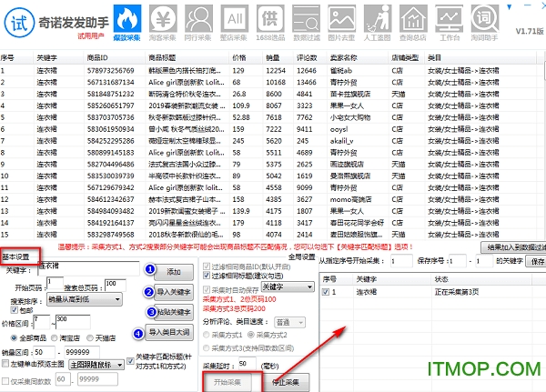This screenshot has height=392, width=546.
Task: Open the 分析评论 speed 普通 dropdown
Action: click(x=289, y=323)
